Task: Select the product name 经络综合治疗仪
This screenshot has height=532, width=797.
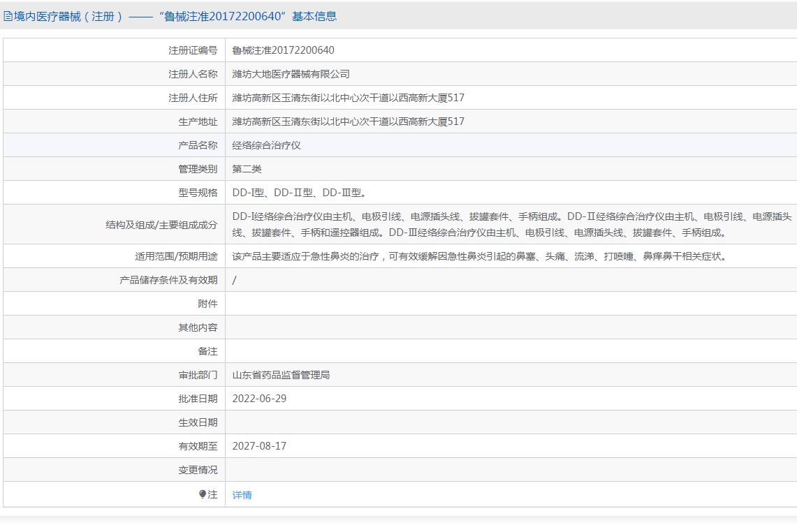Action: tap(266, 145)
